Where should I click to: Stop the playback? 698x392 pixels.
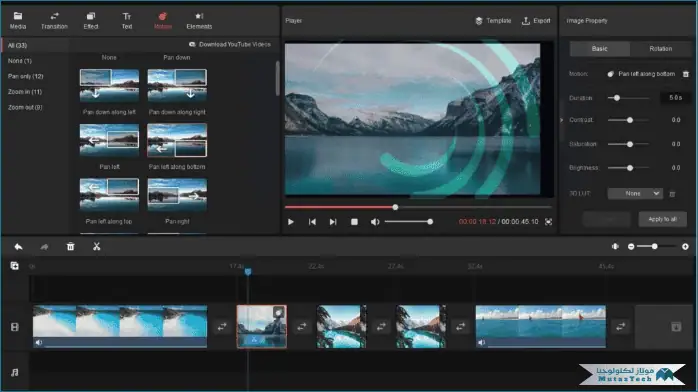click(354, 222)
